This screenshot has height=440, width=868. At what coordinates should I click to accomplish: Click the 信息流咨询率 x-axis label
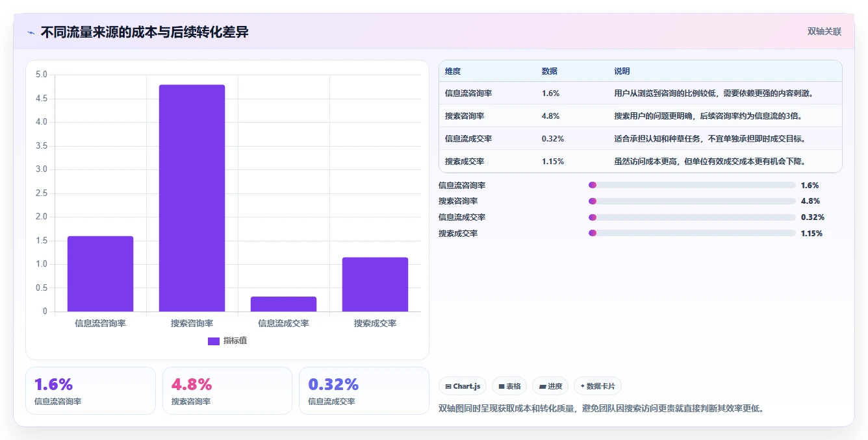(100, 323)
